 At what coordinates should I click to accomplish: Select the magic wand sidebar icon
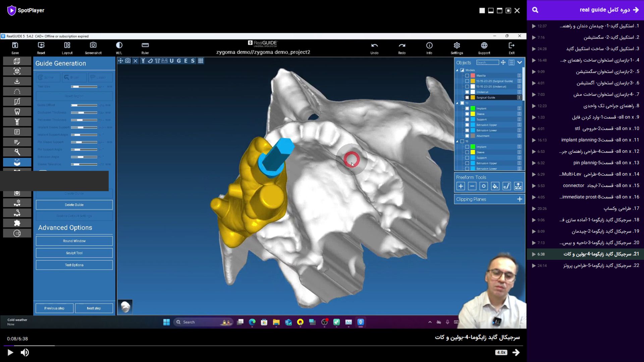pyautogui.click(x=17, y=152)
